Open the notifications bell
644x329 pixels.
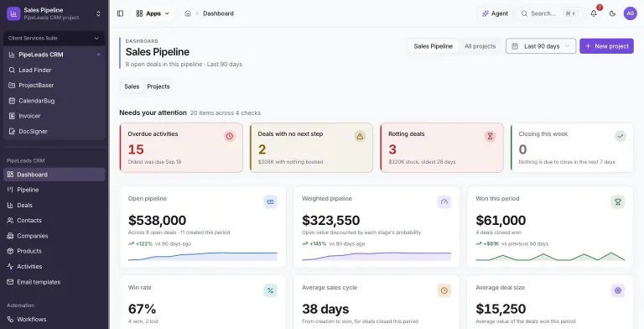coord(594,13)
